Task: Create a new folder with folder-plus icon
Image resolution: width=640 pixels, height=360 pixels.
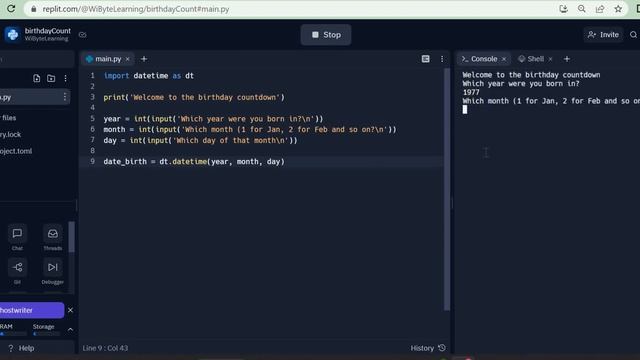Action: point(51,78)
